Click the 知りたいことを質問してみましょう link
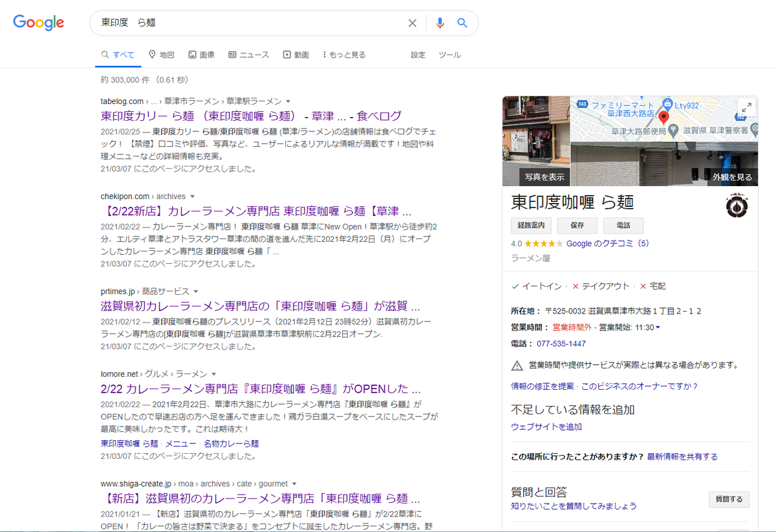 [x=574, y=506]
